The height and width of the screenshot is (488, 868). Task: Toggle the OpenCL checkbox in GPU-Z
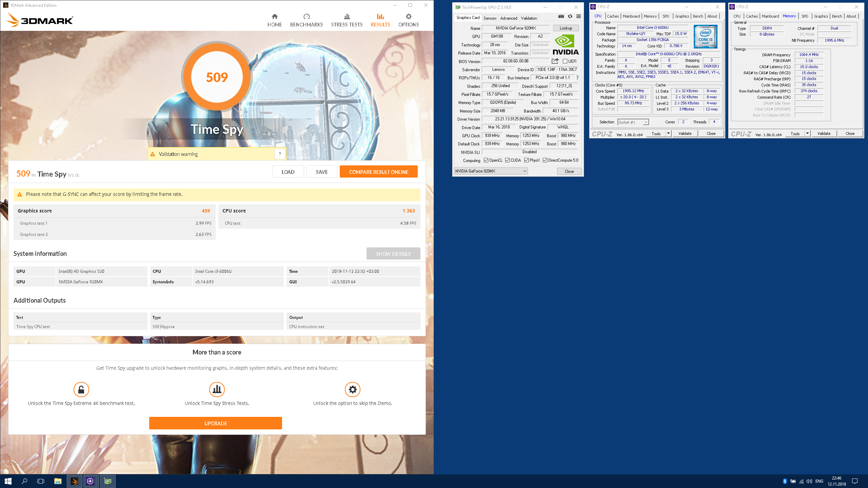click(x=486, y=160)
